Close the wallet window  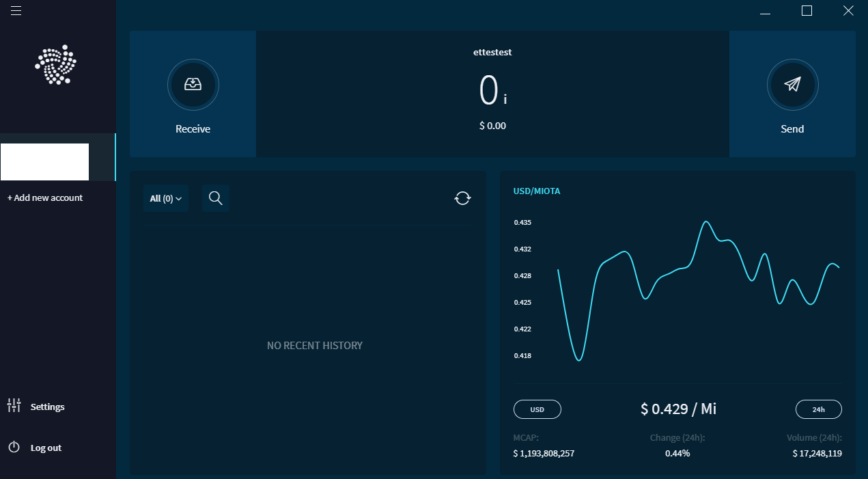[848, 11]
